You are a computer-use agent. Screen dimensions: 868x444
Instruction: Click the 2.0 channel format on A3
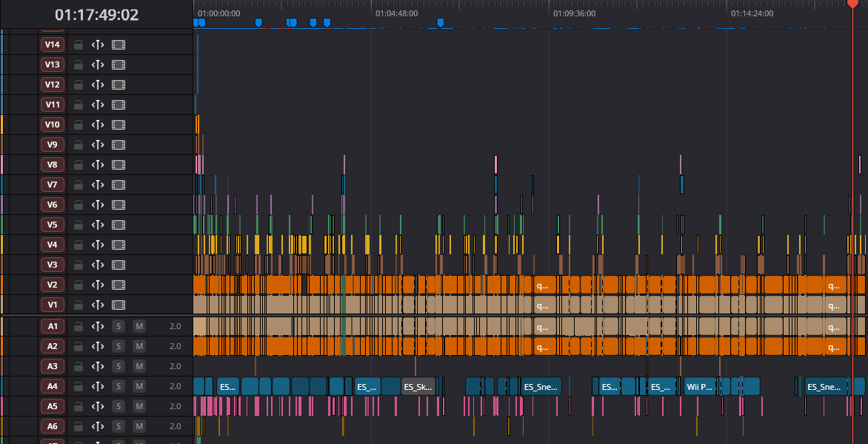click(175, 366)
